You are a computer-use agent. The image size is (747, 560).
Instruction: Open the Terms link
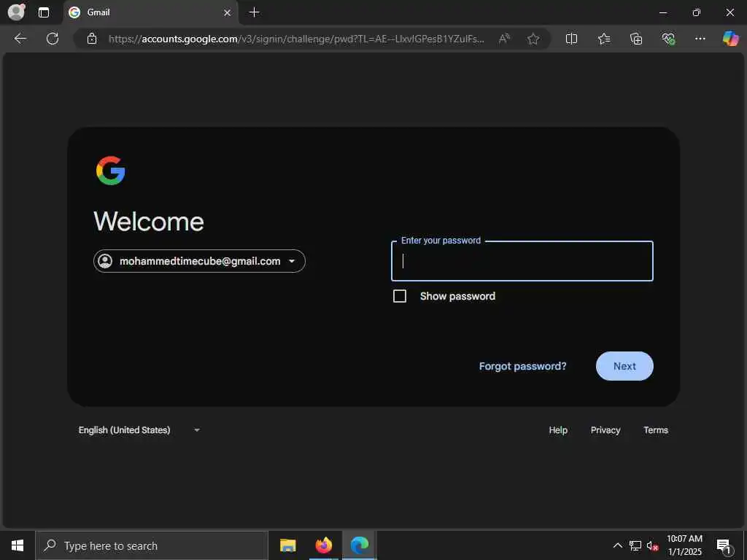click(x=656, y=430)
